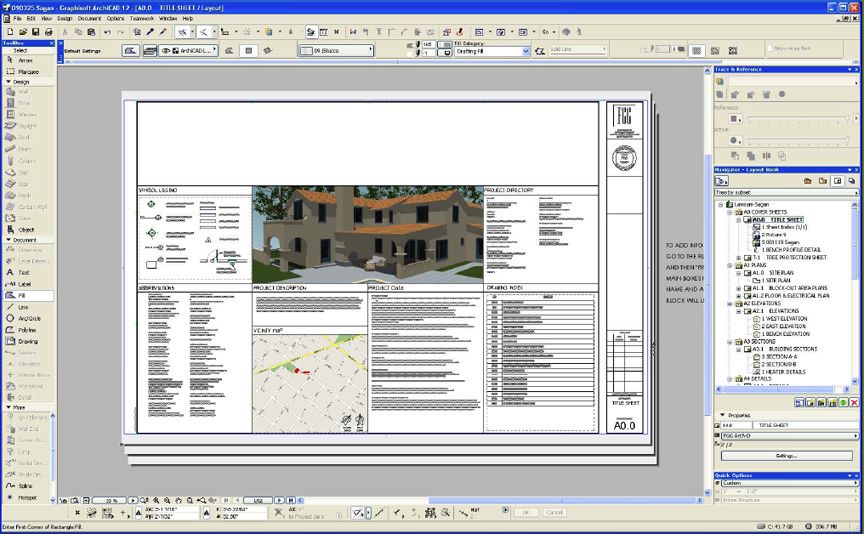Click the Select header in Toolbox
Screen dimensions: 864x534
point(21,50)
